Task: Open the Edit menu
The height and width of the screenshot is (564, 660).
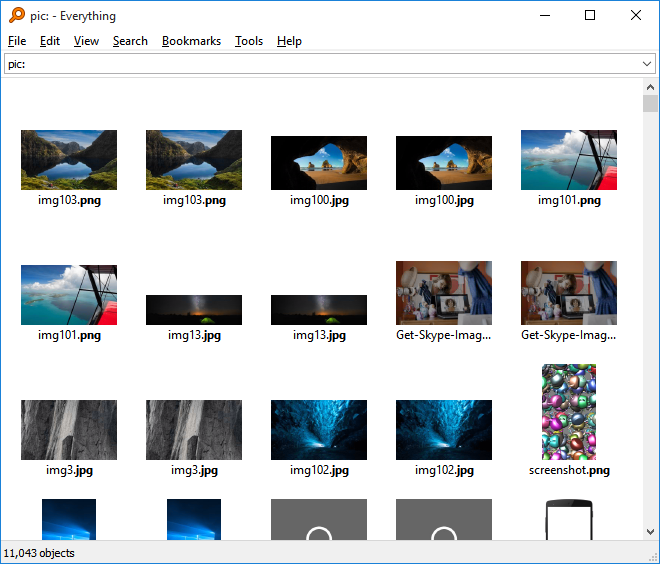Action: click(x=50, y=41)
